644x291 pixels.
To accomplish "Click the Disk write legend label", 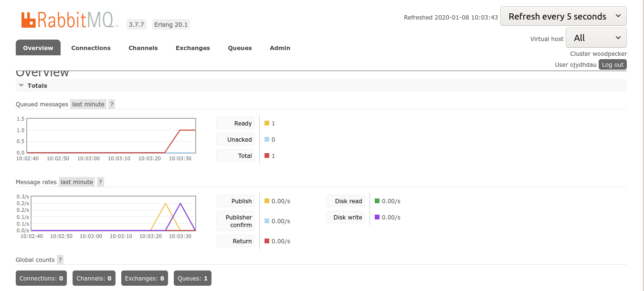I will (x=346, y=217).
